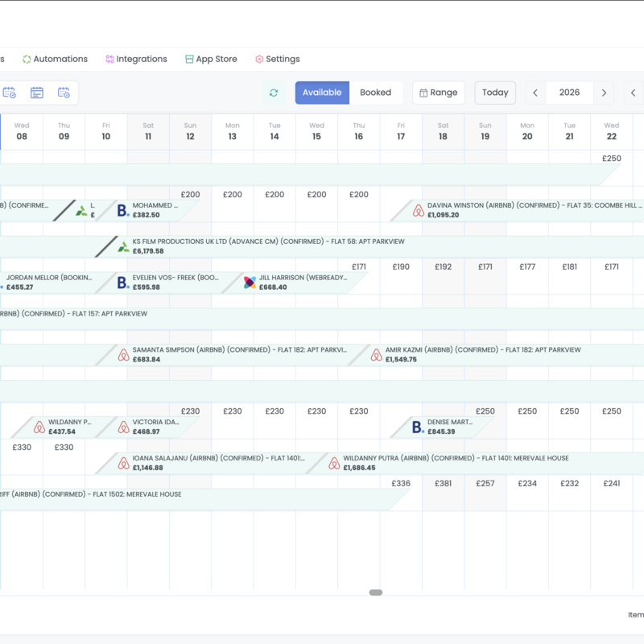Click the Automations icon

27,59
